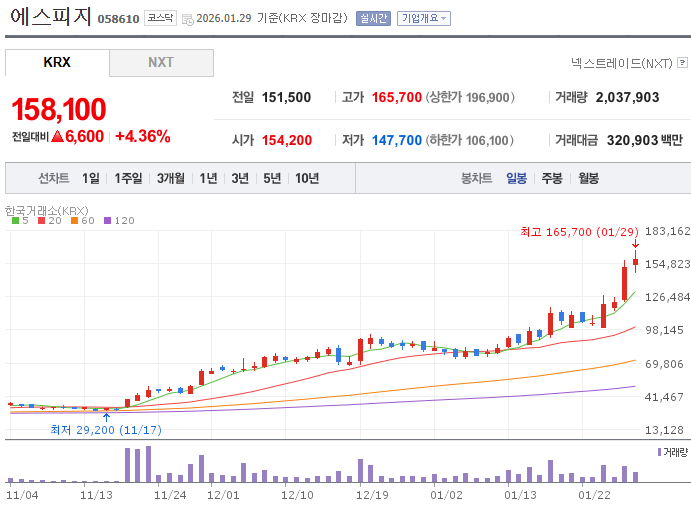
Task: Click the 고가 value 165,700
Action: click(397, 97)
